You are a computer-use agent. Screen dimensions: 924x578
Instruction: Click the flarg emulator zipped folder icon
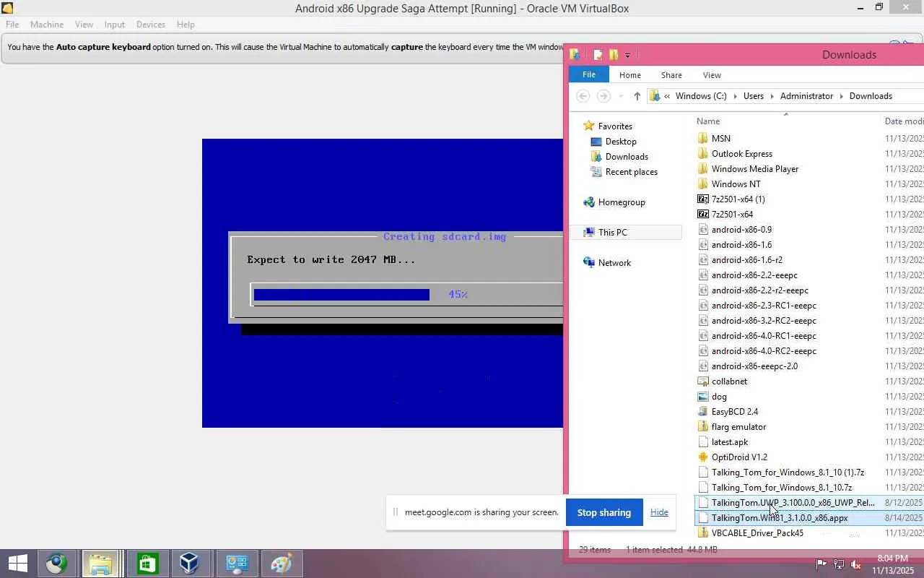703,426
